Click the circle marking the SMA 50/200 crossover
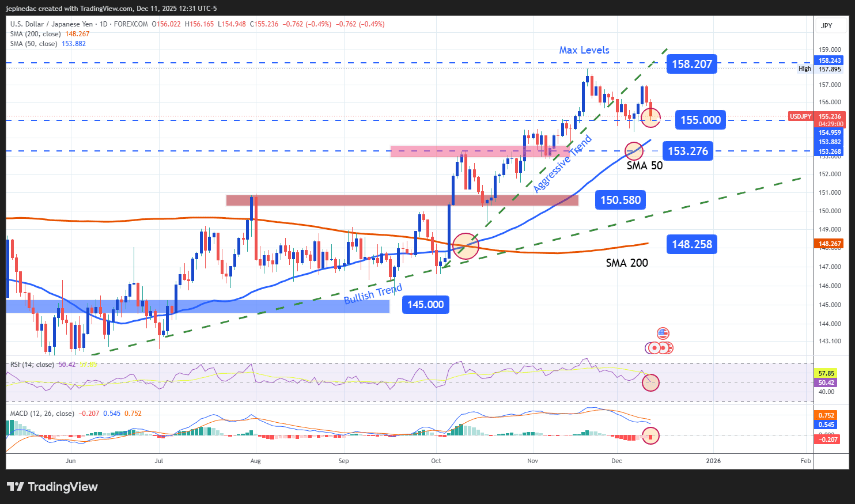 click(x=466, y=246)
